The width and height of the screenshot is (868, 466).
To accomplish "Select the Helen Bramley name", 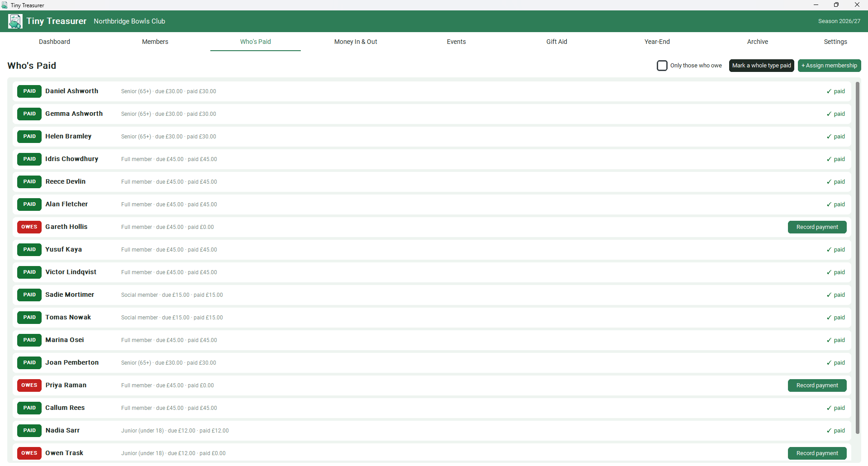I will (68, 136).
